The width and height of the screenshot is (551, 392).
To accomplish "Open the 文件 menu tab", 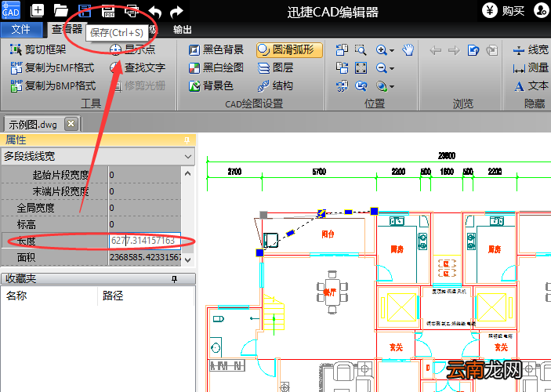I will click(x=21, y=29).
